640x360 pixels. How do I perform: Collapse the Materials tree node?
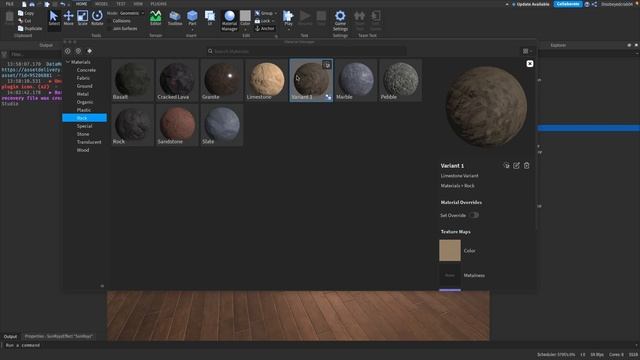click(x=68, y=62)
